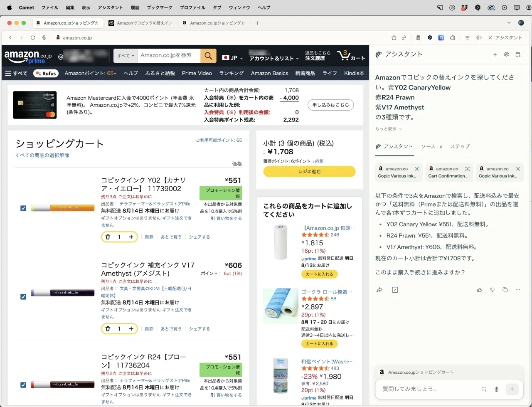Switch to the ソース・6 tab
The width and height of the screenshot is (532, 407).
click(431, 146)
